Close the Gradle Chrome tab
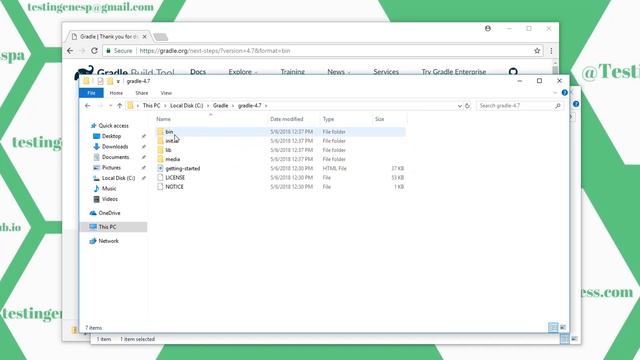Image resolution: width=640 pixels, height=360 pixels. [x=144, y=37]
